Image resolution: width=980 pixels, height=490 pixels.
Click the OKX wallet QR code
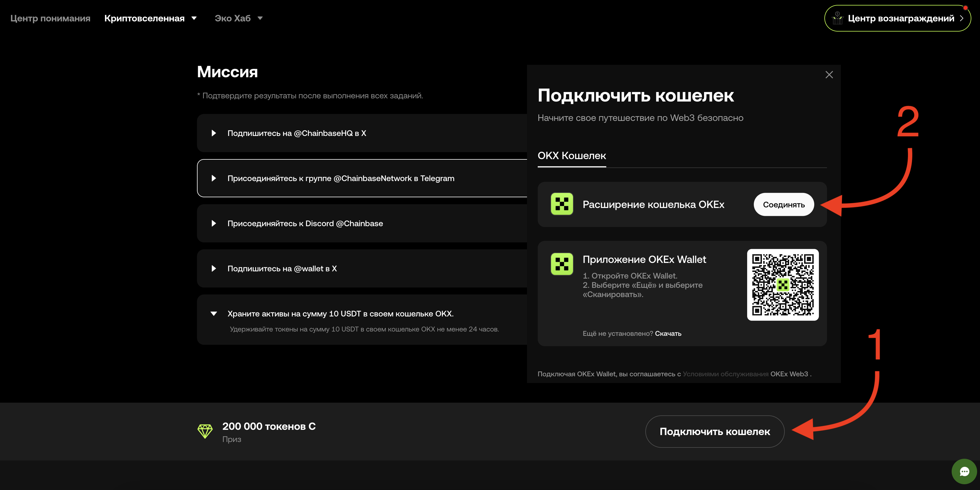click(x=782, y=285)
